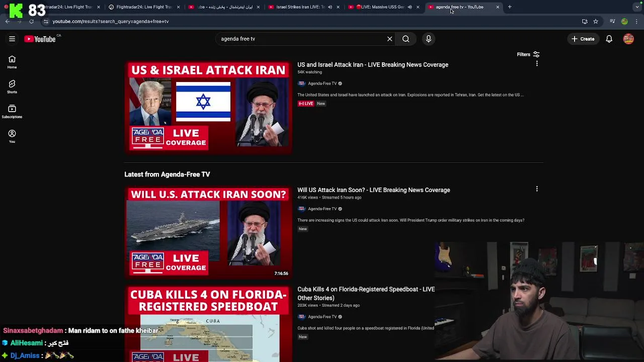Screen dimensions: 644x362
Task: Go to YouTube home via logo
Action: tap(40, 39)
